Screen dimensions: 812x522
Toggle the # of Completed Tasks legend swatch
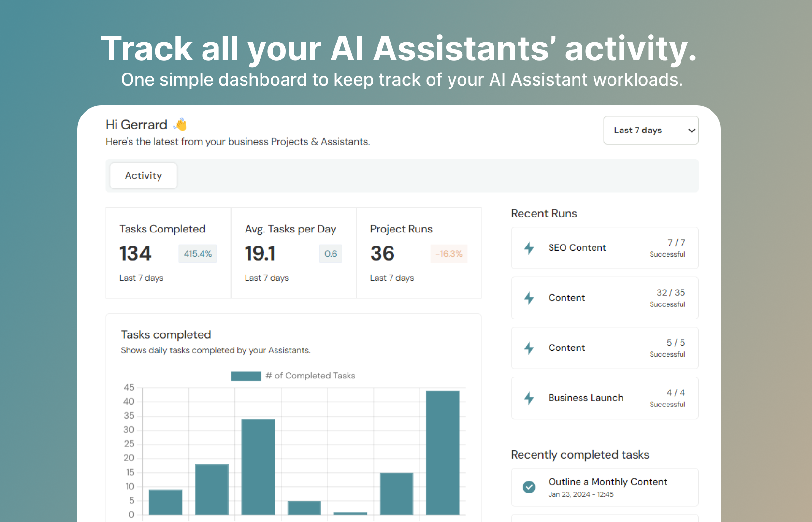(246, 376)
